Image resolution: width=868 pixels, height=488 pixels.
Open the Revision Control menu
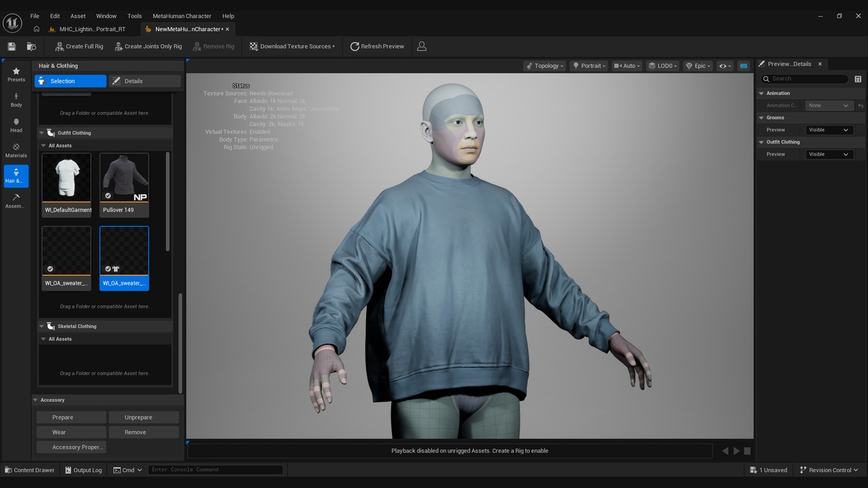pyautogui.click(x=829, y=470)
